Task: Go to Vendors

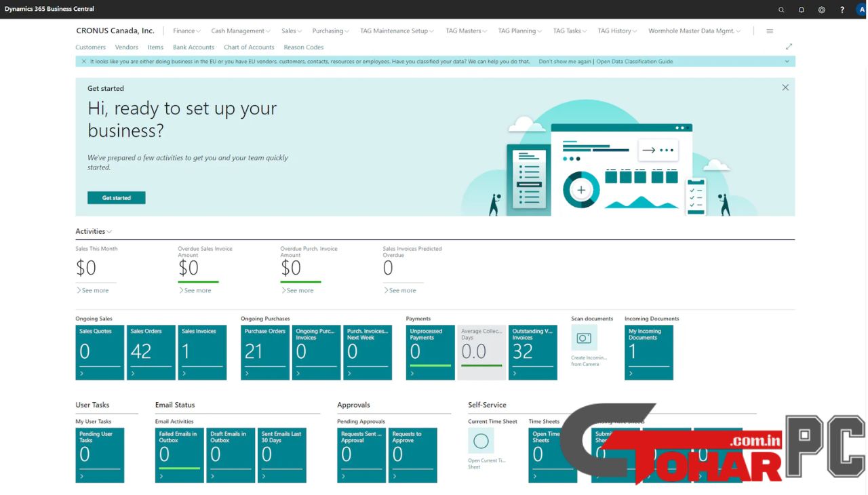Action: click(127, 47)
